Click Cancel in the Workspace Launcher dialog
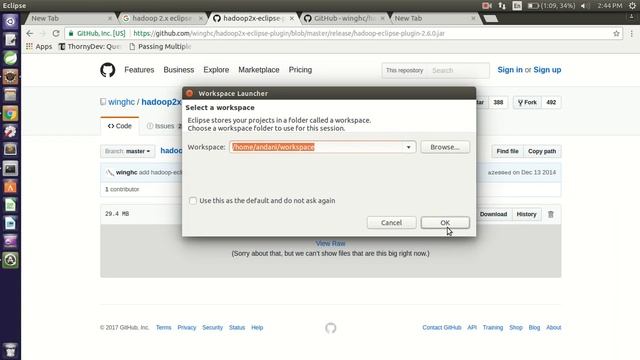 (x=391, y=222)
